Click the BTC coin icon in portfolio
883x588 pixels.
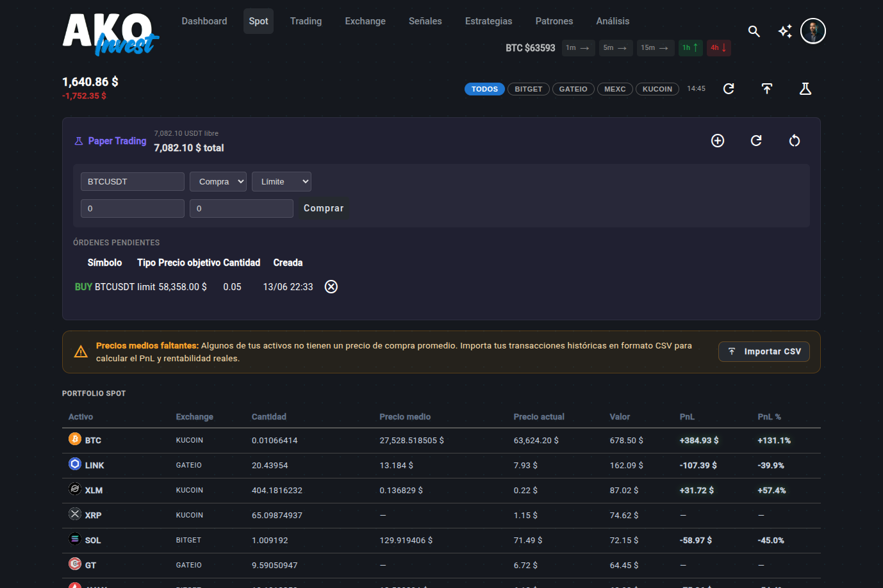(75, 439)
